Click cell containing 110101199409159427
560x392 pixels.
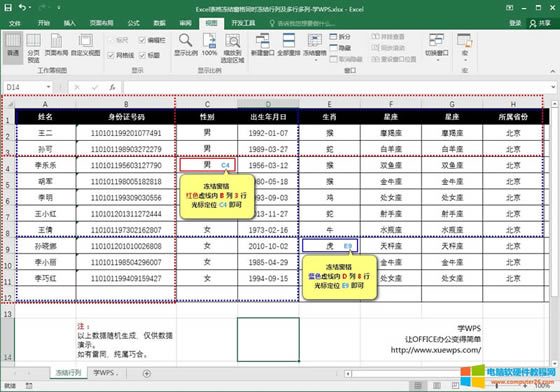(126, 278)
